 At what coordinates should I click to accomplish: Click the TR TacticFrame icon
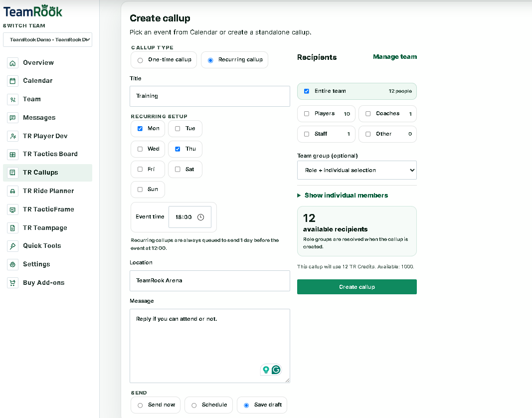click(x=12, y=209)
